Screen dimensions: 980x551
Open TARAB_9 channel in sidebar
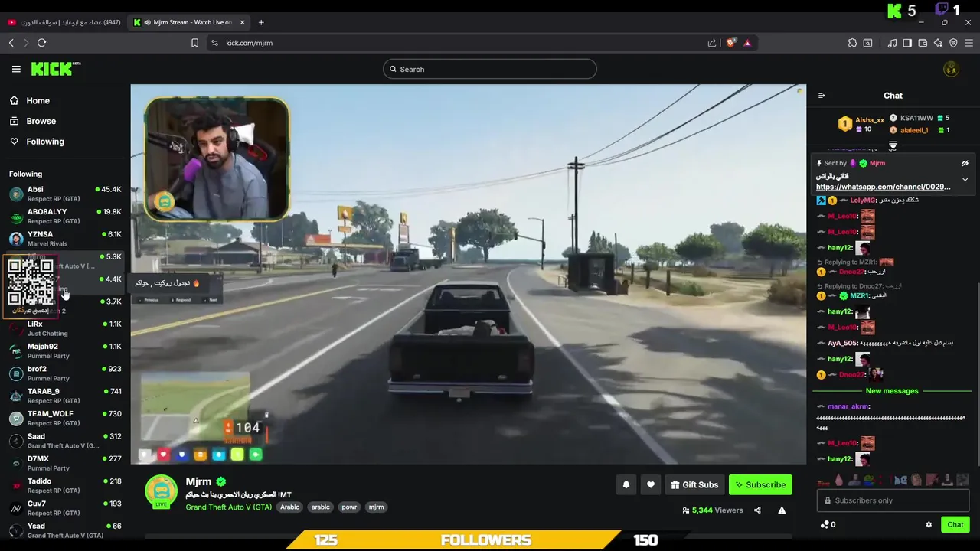(x=65, y=396)
